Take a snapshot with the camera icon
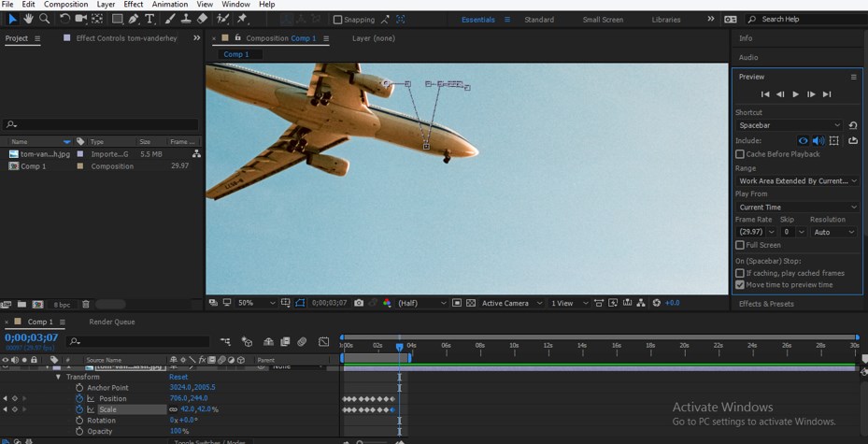This screenshot has width=868, height=444. tap(360, 303)
